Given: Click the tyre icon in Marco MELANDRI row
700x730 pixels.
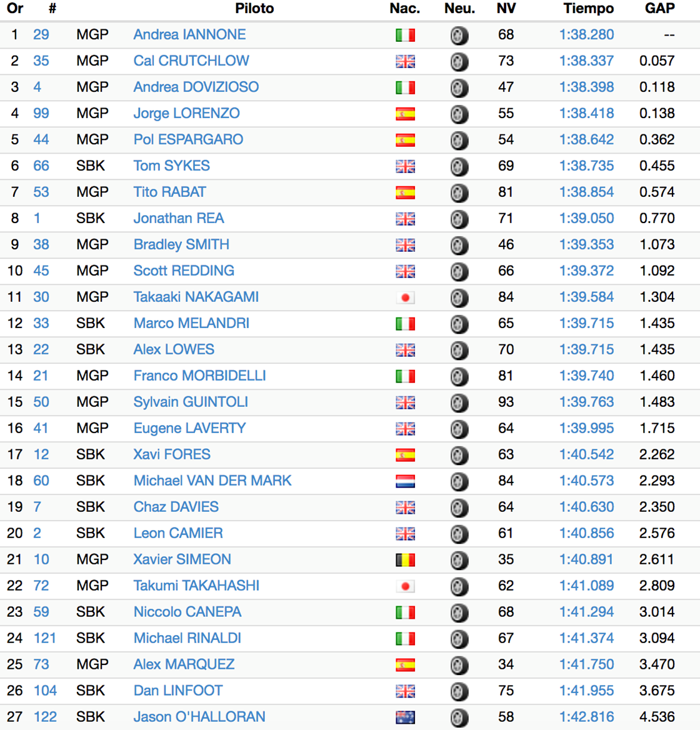Looking at the screenshot, I should [459, 324].
